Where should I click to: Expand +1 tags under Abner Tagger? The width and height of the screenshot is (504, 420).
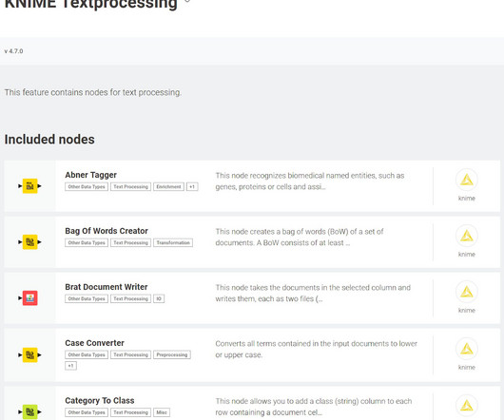[x=192, y=186]
